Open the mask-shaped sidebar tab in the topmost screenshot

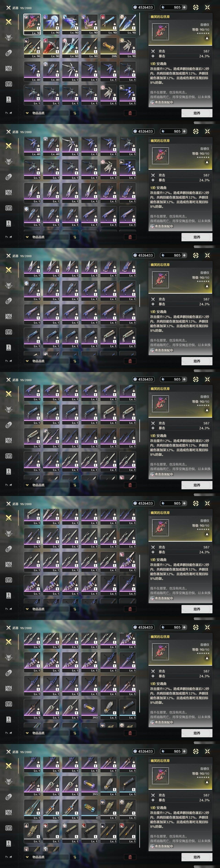pos(9,84)
